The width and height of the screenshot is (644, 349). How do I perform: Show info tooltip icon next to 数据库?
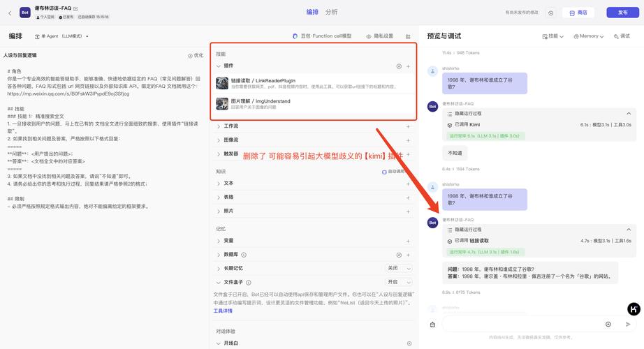tap(244, 255)
